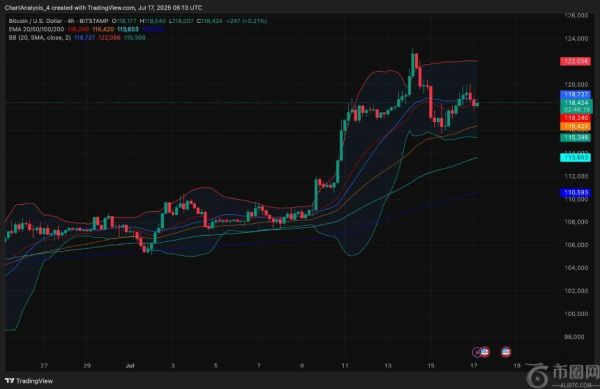Screen dimensions: 600x389
Task: Click the green 118,424 current price label
Action: pyautogui.click(x=576, y=103)
